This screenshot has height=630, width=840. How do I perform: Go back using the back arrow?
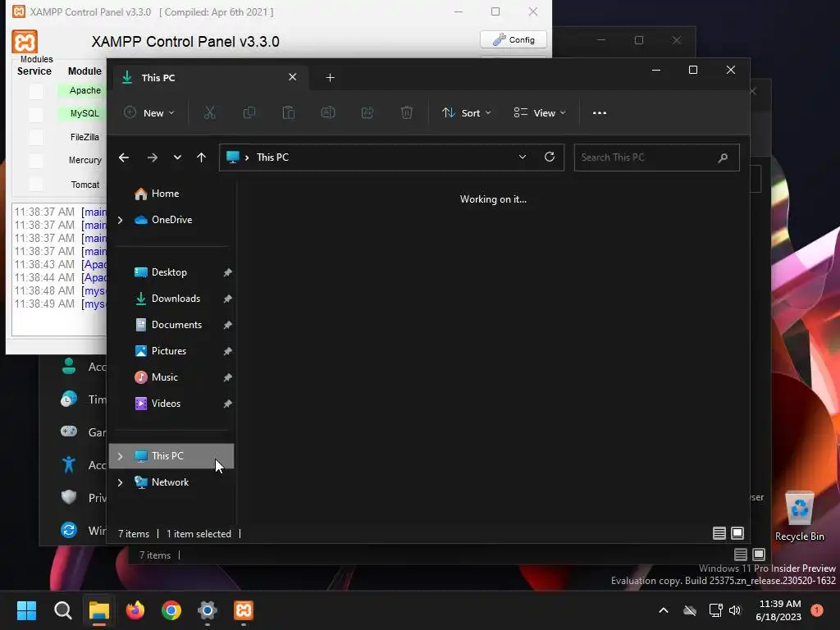coord(124,157)
